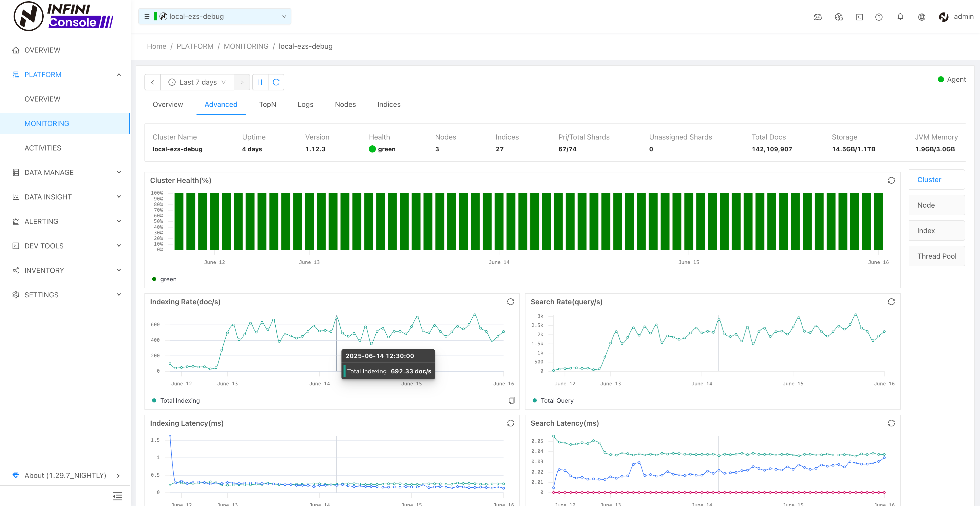Go to PLATFORM breadcrumb link

click(195, 46)
